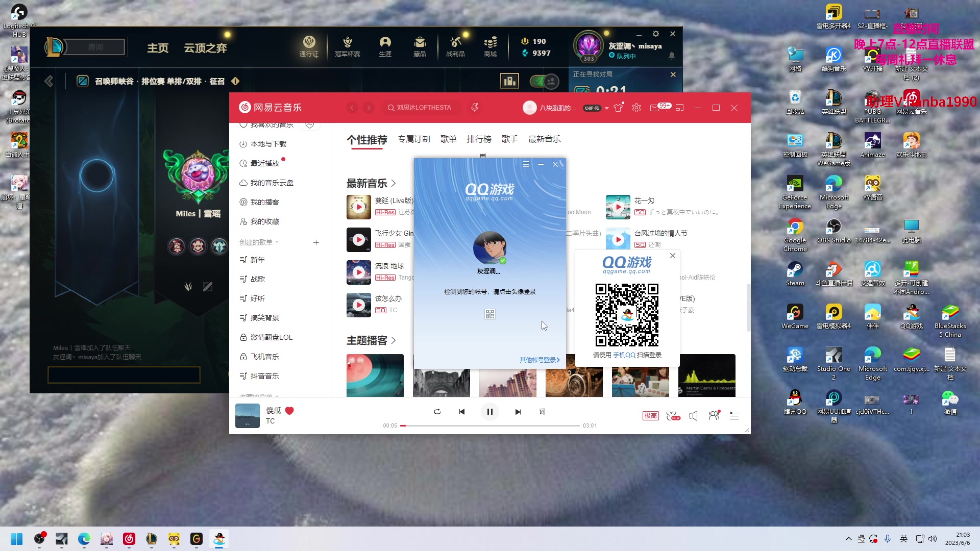Open lyrics view with 词 icon
Viewport: 980px width, 551px height.
542,412
